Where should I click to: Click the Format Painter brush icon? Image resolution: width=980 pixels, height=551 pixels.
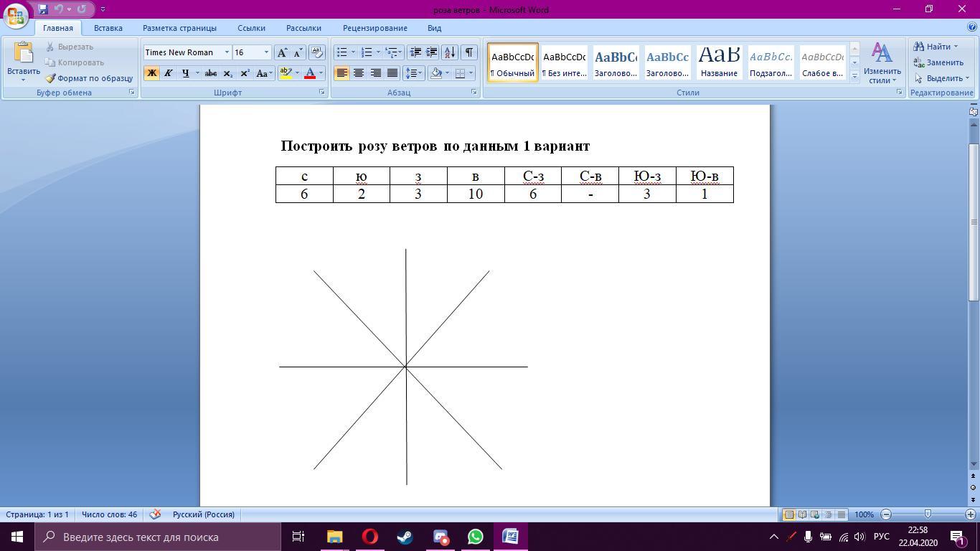(50, 78)
